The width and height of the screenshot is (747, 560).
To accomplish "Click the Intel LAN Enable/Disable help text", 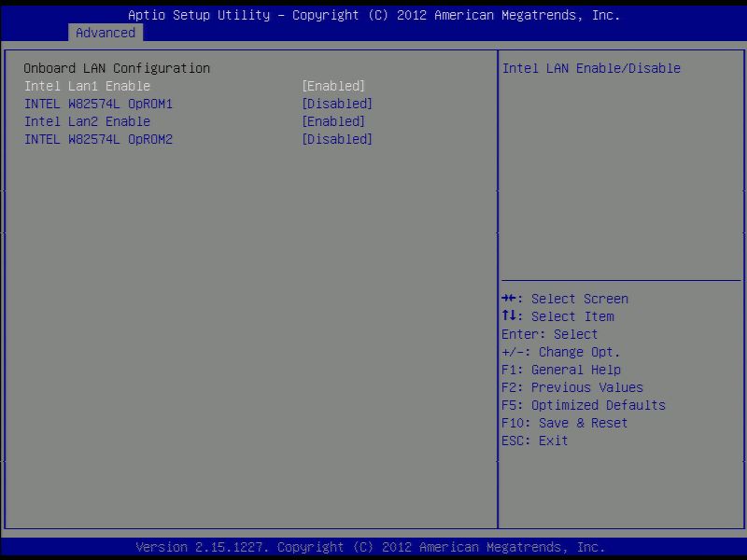I will click(591, 68).
